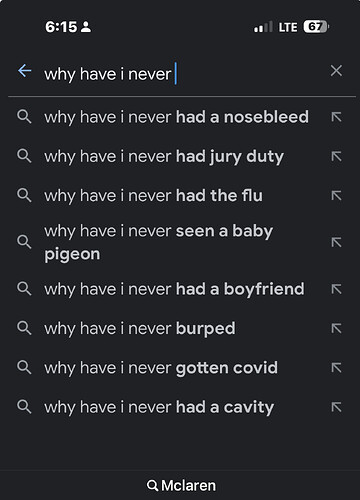The width and height of the screenshot is (360, 500).
Task: Fill query arrow beside the flu suggestion
Action: (x=336, y=195)
